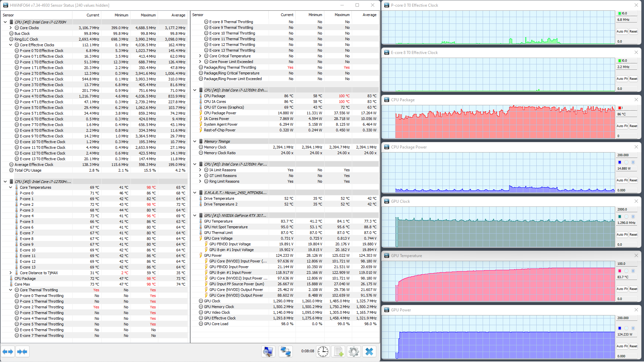Click blue color swatch in CPU Package Power graph
This screenshot has height=362, width=644.
coord(620,162)
